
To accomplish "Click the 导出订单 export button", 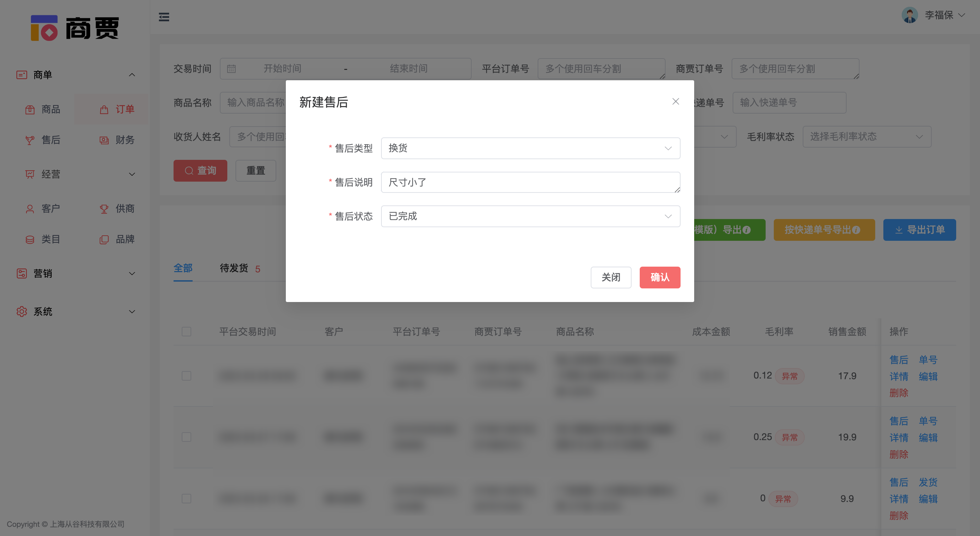I will [x=920, y=230].
